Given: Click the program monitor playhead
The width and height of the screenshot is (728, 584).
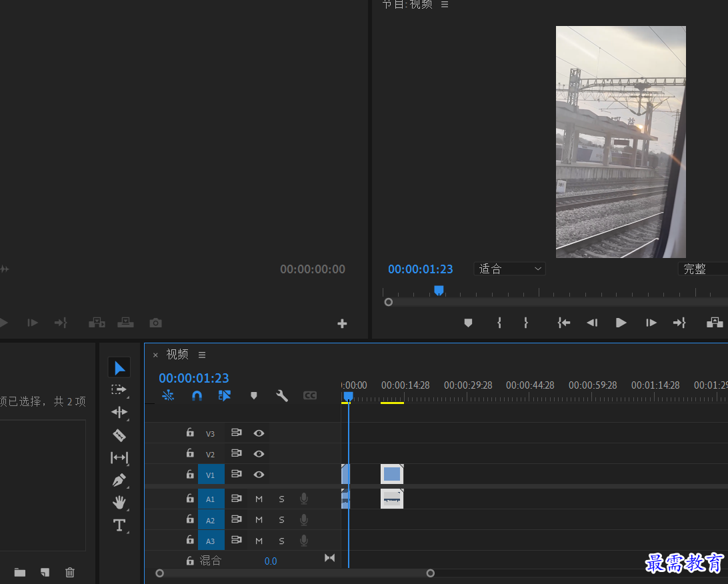Looking at the screenshot, I should click(439, 291).
